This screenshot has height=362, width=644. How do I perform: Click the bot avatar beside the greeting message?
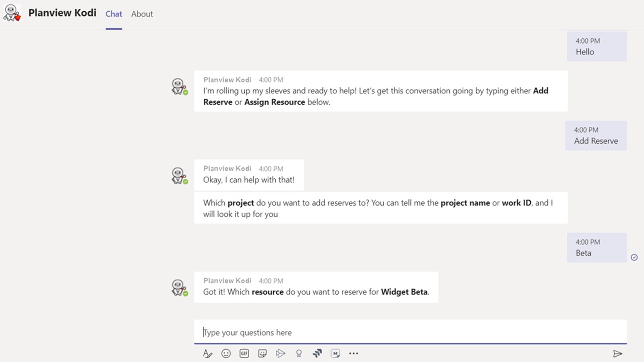pos(178,87)
